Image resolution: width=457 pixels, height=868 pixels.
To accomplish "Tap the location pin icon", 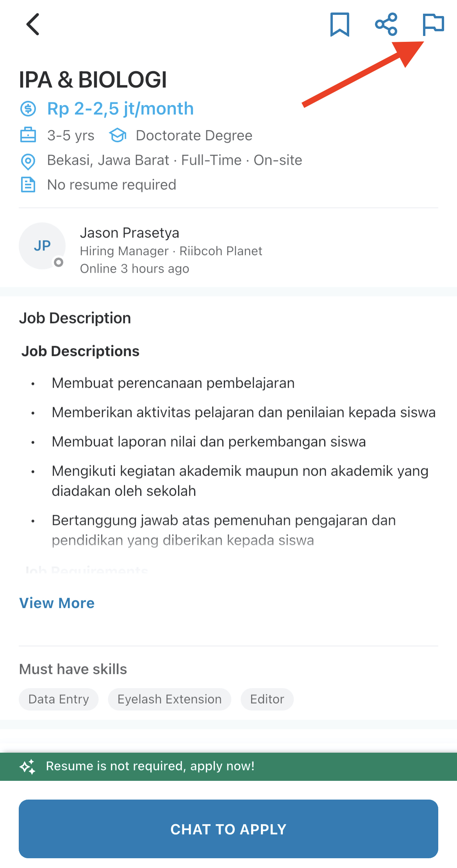I will (28, 161).
